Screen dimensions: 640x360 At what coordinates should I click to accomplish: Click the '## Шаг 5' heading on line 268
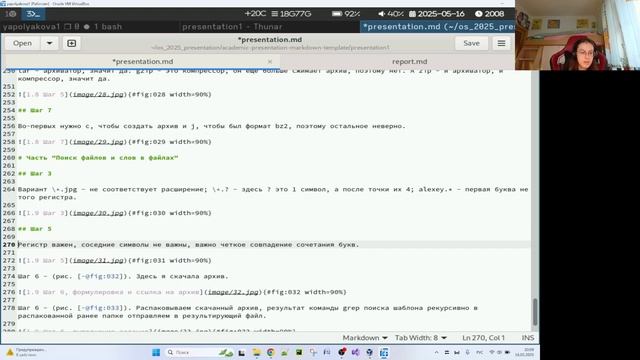pyautogui.click(x=35, y=229)
